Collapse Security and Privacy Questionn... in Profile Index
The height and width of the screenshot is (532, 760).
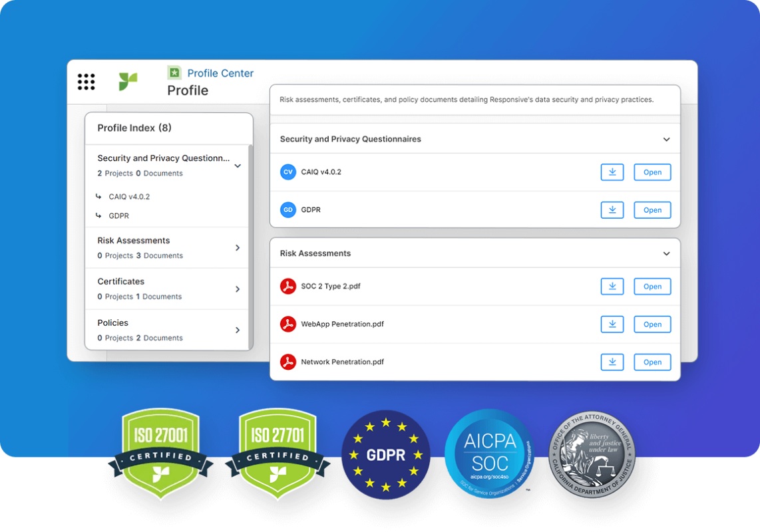[238, 166]
